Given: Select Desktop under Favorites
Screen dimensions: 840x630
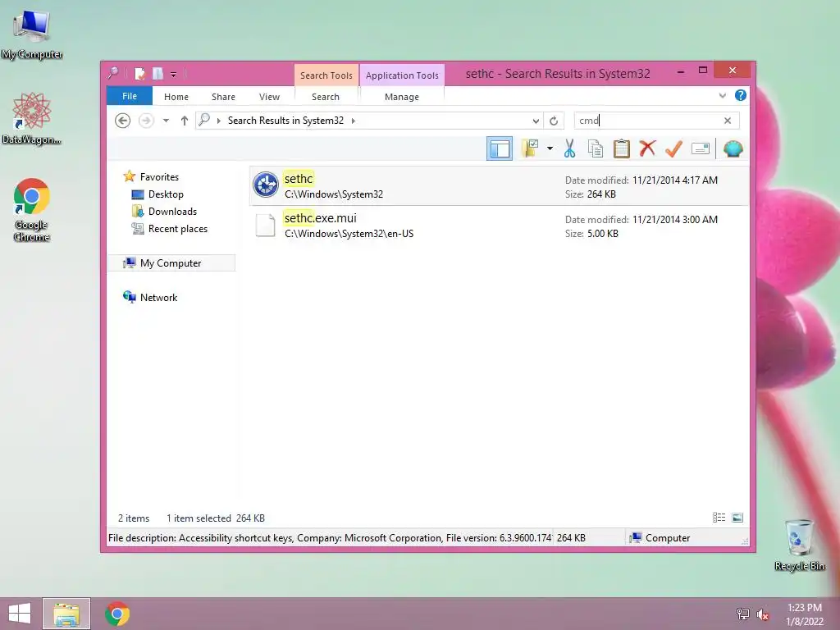Looking at the screenshot, I should (166, 194).
